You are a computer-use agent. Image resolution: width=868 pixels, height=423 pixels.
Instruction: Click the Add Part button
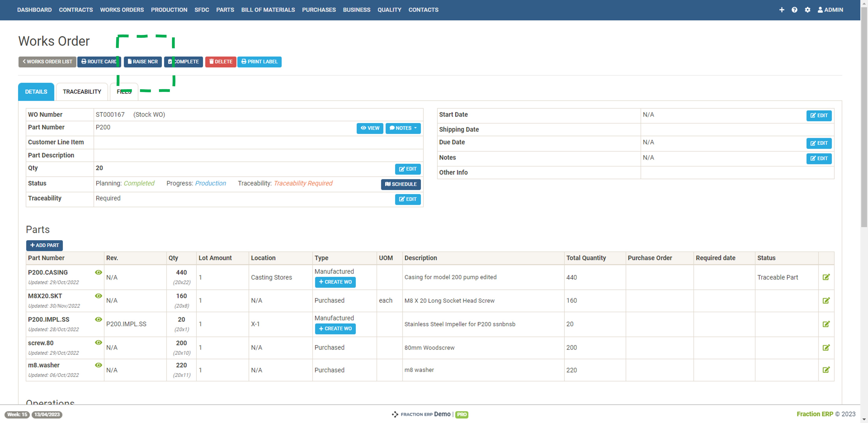tap(44, 245)
